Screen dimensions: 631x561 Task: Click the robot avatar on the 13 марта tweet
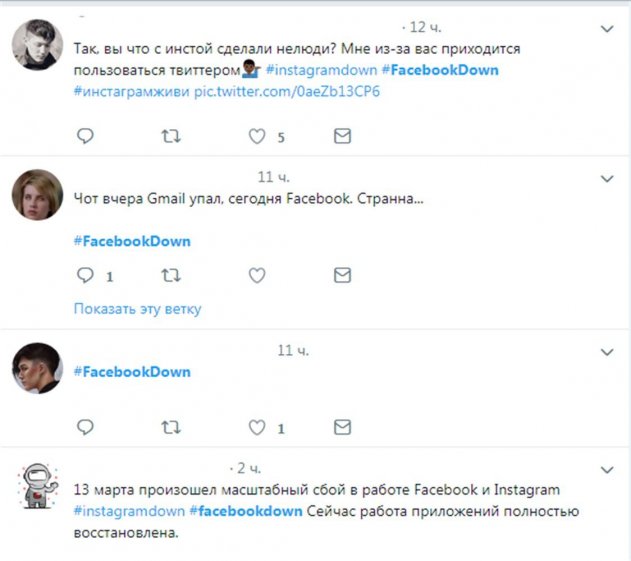click(37, 486)
